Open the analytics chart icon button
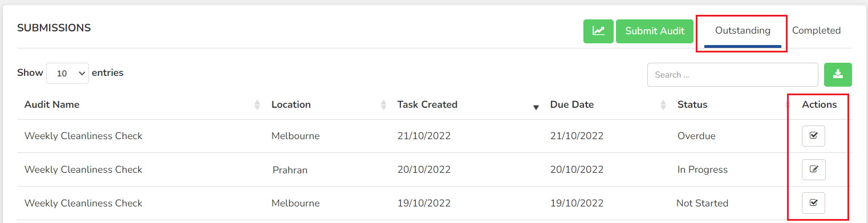The height and width of the screenshot is (223, 868). tap(598, 31)
